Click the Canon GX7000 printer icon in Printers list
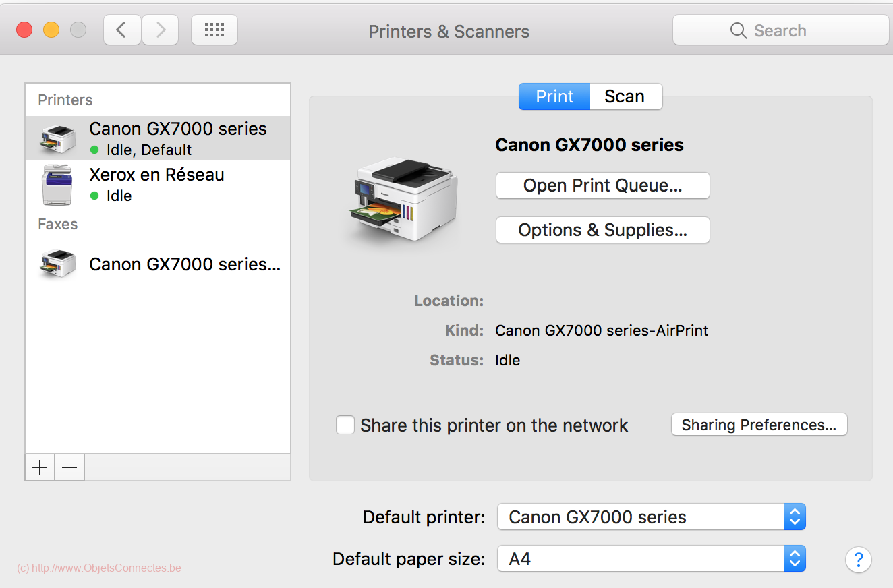This screenshot has width=893, height=588. click(x=58, y=138)
